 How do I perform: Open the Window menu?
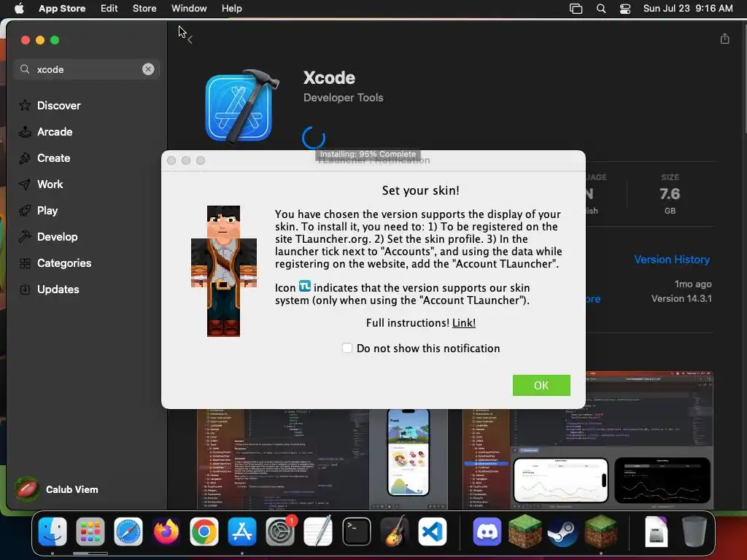pyautogui.click(x=189, y=9)
